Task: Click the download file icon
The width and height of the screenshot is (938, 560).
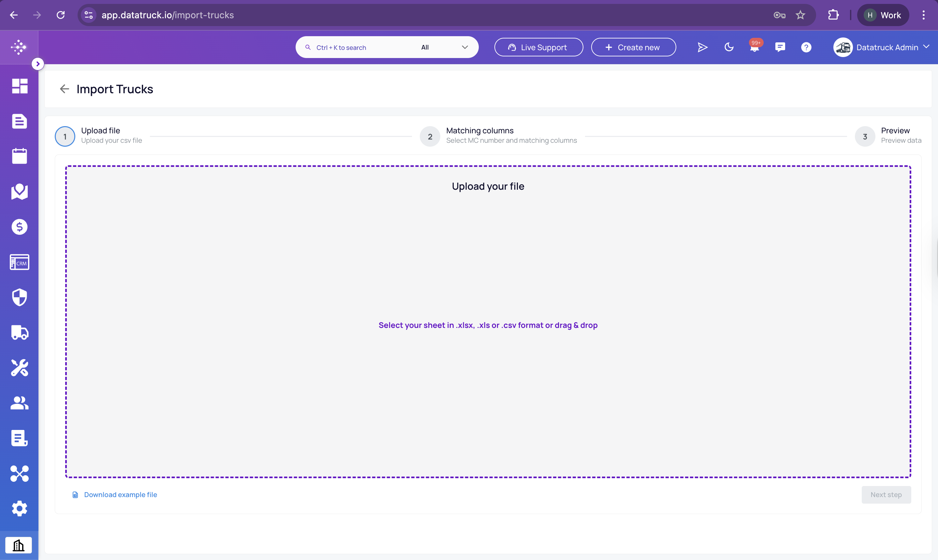Action: [x=75, y=495]
